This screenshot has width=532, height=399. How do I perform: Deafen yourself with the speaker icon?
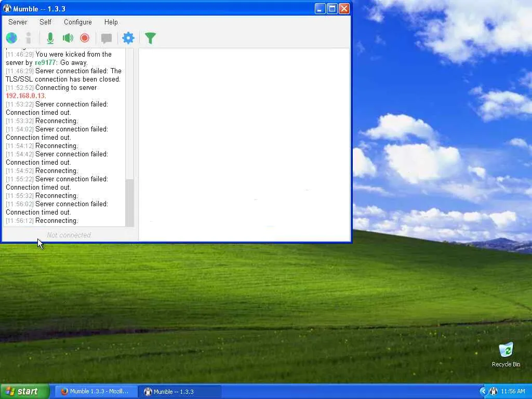[x=68, y=38]
